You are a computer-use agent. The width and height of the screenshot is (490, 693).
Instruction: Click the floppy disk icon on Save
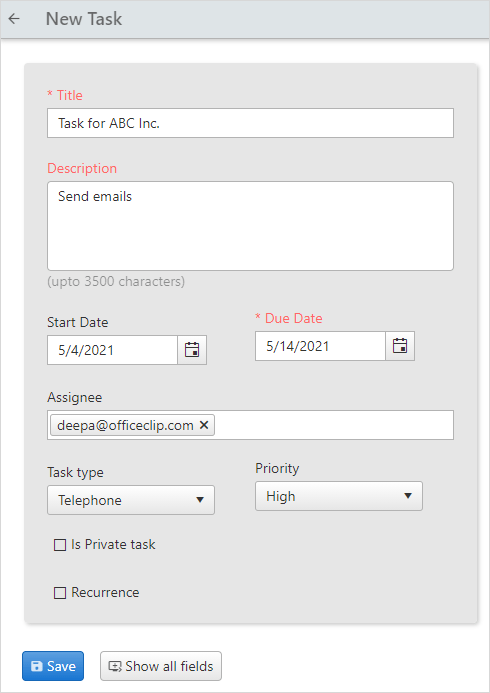click(x=37, y=666)
